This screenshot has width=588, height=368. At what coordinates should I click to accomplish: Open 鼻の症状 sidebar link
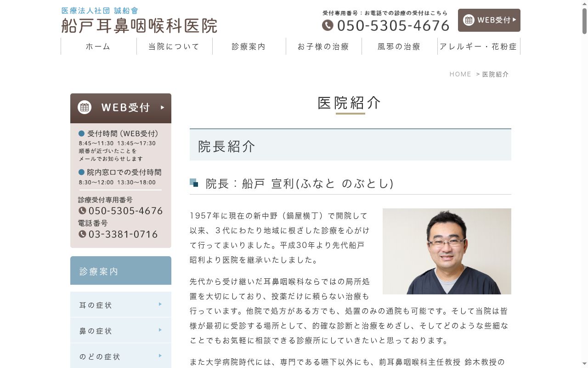[x=121, y=330]
